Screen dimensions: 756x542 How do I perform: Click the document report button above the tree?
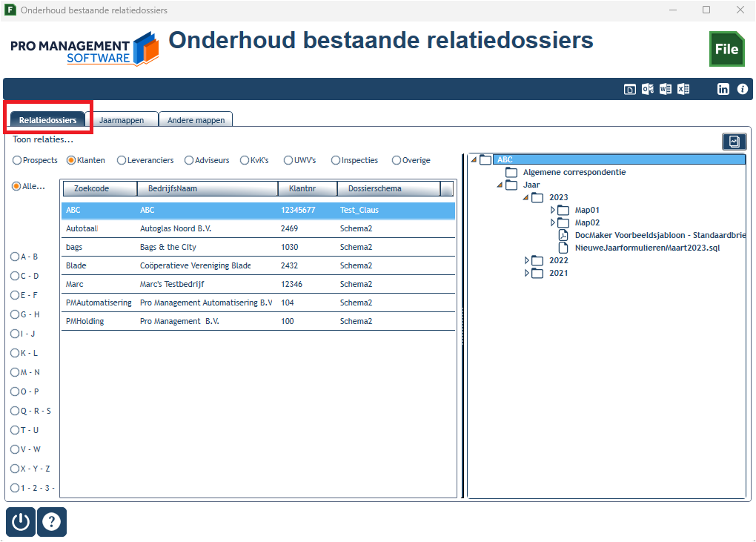(734, 142)
